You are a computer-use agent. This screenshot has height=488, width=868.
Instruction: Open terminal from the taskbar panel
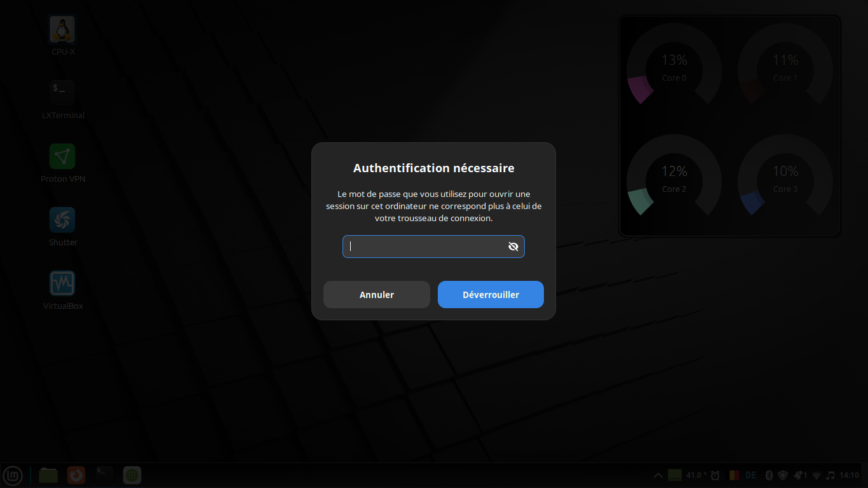click(104, 475)
